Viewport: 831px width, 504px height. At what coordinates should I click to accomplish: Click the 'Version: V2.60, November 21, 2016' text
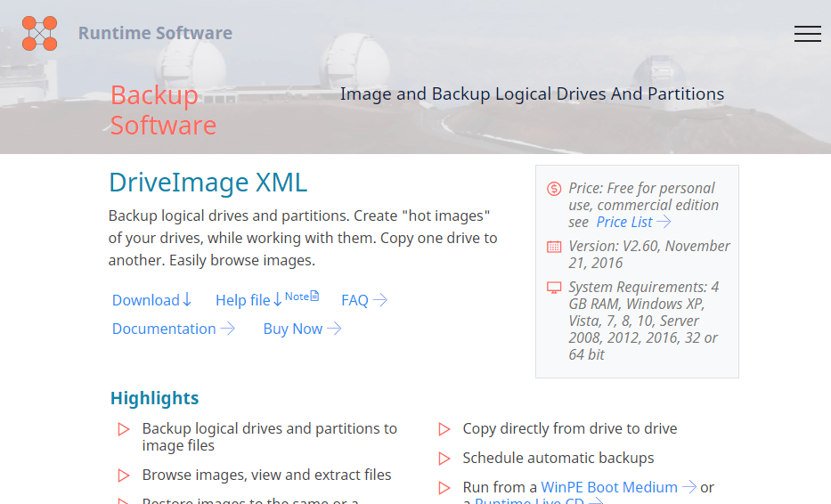648,255
